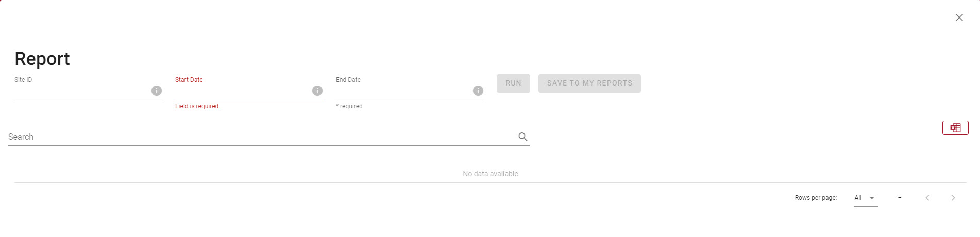The width and height of the screenshot is (980, 237).
Task: Go to previous page using left chevron
Action: 927,198
